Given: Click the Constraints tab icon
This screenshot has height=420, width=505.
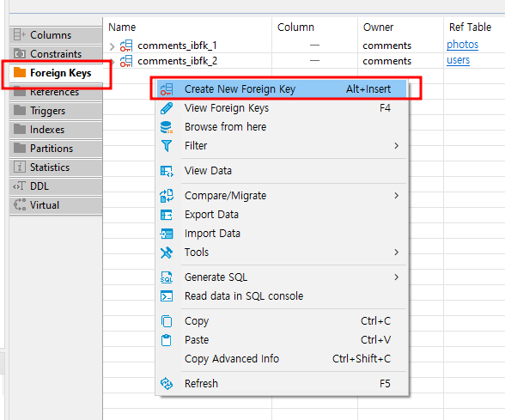Looking at the screenshot, I should tap(19, 53).
